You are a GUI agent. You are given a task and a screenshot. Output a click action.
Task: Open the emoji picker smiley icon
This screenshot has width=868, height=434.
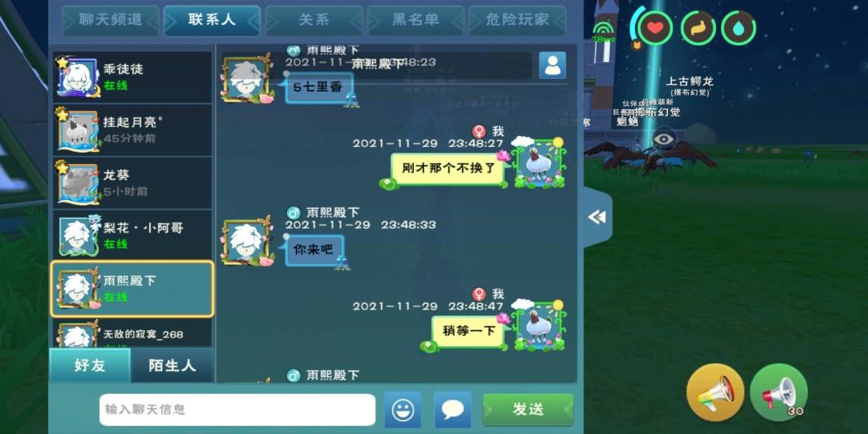click(403, 410)
